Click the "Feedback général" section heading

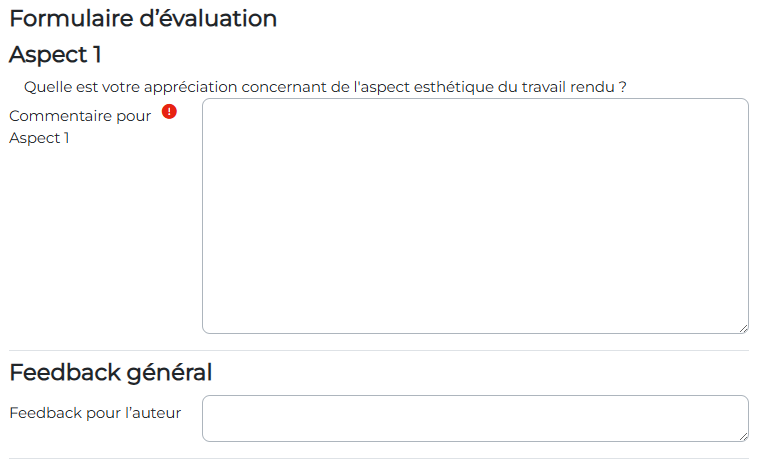(x=110, y=373)
